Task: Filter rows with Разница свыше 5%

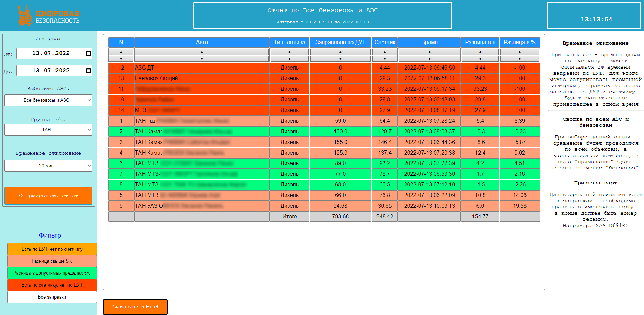Action: (x=52, y=261)
